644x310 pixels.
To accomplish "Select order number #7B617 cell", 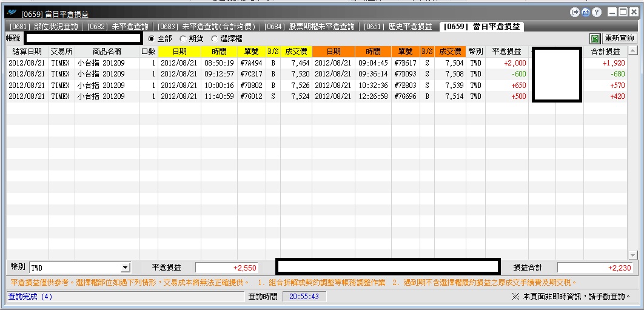I will pos(405,63).
